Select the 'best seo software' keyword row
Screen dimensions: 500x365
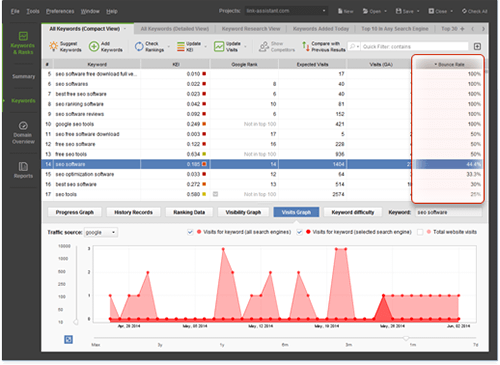227,184
